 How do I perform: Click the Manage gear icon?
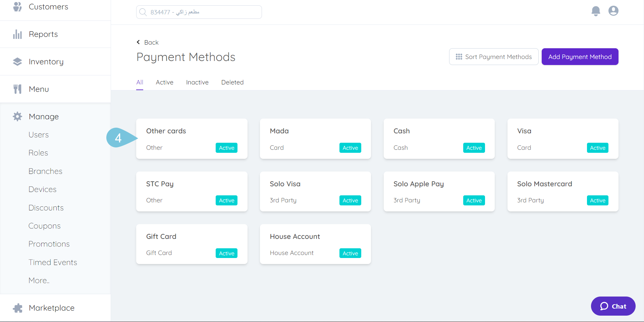pos(17,116)
